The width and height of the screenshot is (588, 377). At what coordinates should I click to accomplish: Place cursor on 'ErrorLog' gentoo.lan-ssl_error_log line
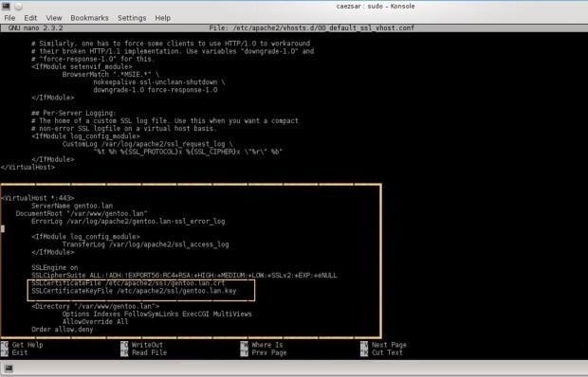[128, 222]
